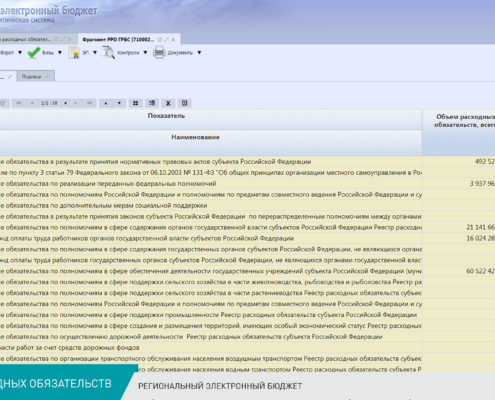Click the 1/1 : 18 page indicator
This screenshot has width=495, height=400.
pyautogui.click(x=49, y=103)
